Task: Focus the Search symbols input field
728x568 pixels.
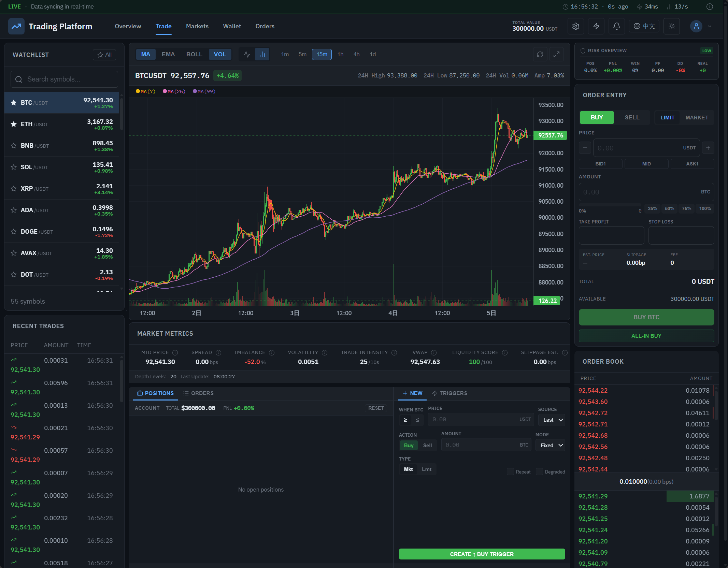Action: tap(64, 79)
